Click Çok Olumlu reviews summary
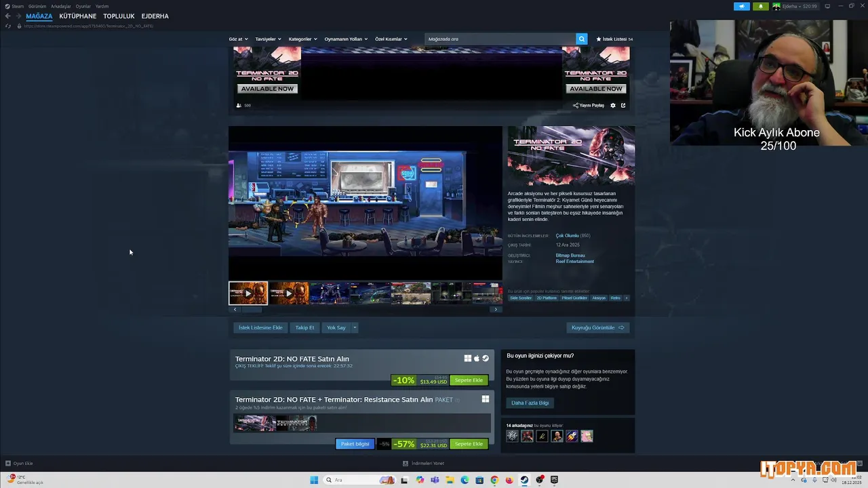The image size is (868, 488). click(567, 236)
